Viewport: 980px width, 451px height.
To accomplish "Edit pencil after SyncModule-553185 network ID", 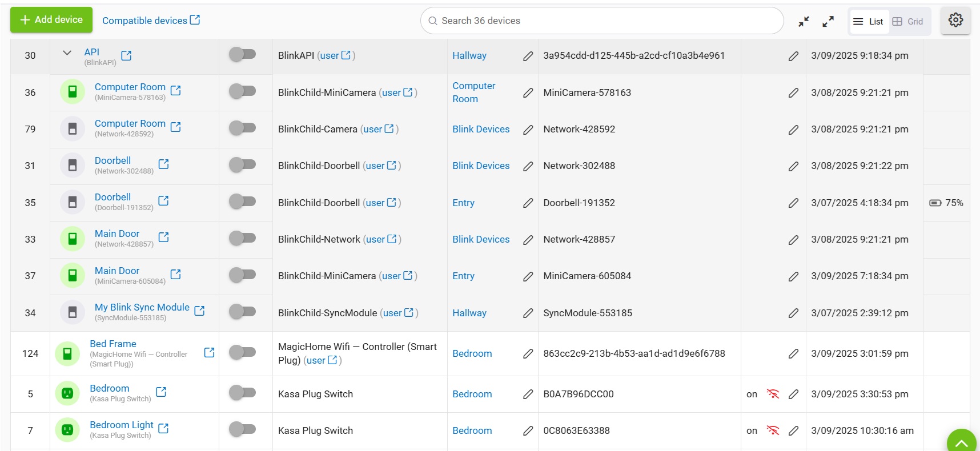I will click(x=793, y=313).
